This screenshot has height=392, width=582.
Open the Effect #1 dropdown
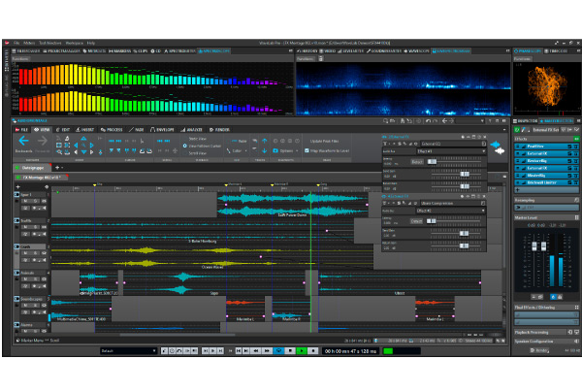click(451, 151)
